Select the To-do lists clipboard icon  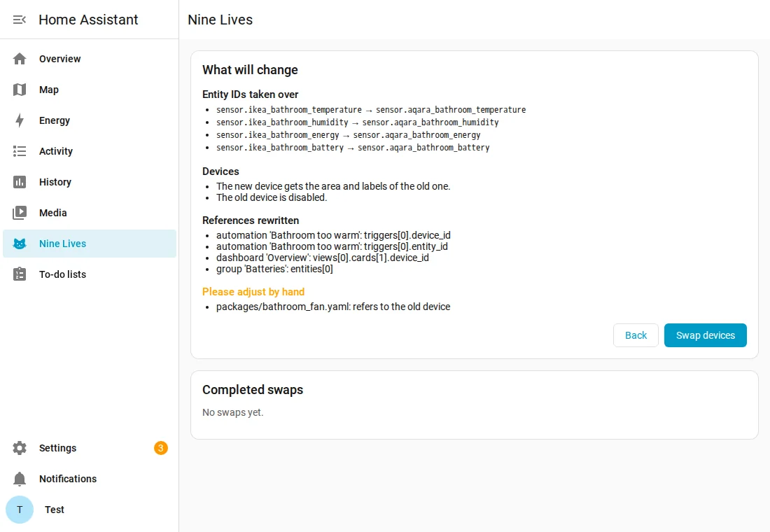pyautogui.click(x=20, y=274)
